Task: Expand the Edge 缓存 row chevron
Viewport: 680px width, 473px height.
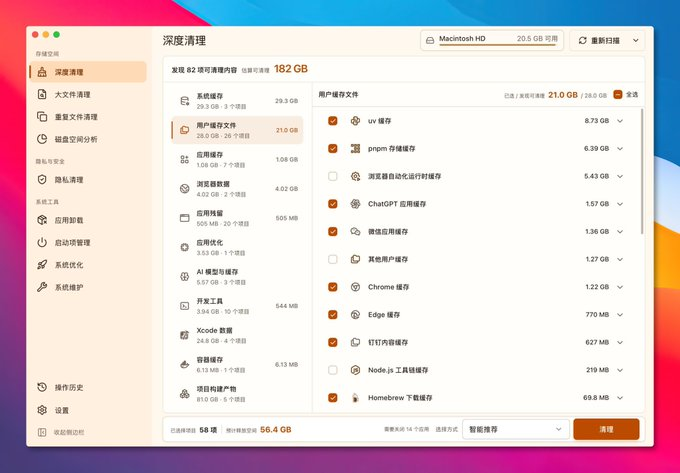Action: point(620,315)
